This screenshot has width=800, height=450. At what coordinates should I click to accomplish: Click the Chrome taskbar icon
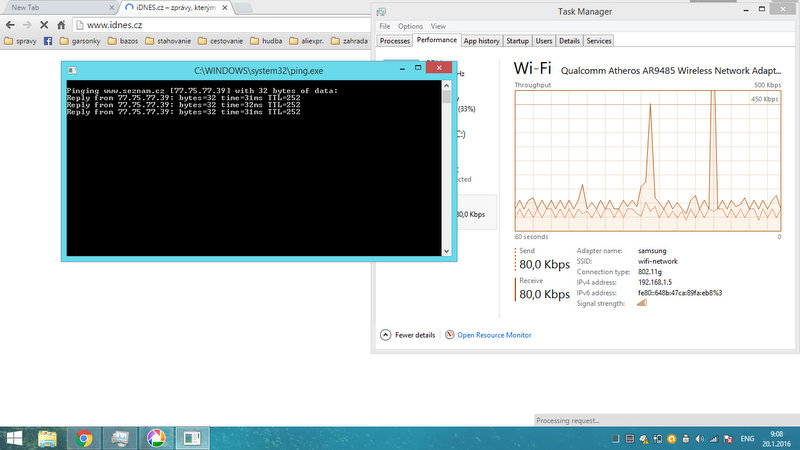point(84,438)
